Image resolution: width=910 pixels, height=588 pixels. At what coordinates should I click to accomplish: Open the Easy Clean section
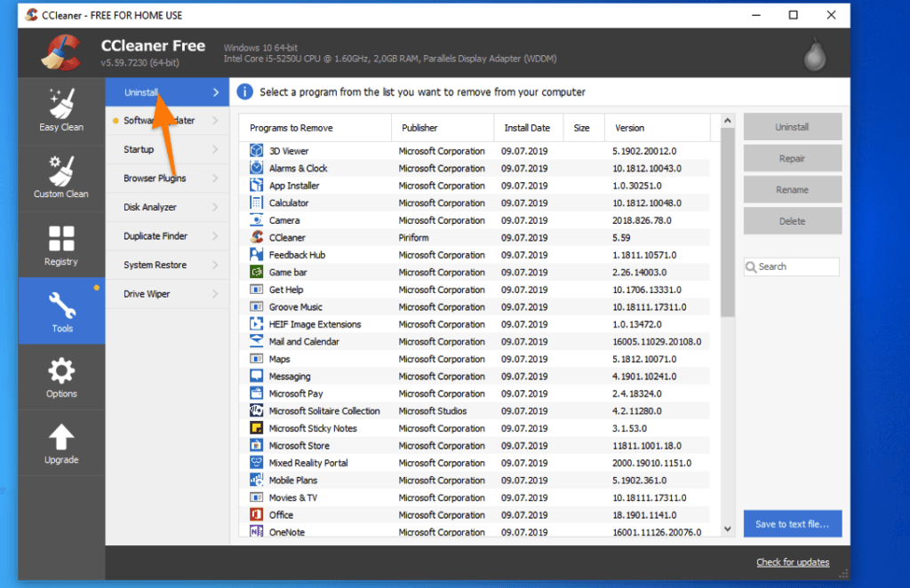(61, 111)
